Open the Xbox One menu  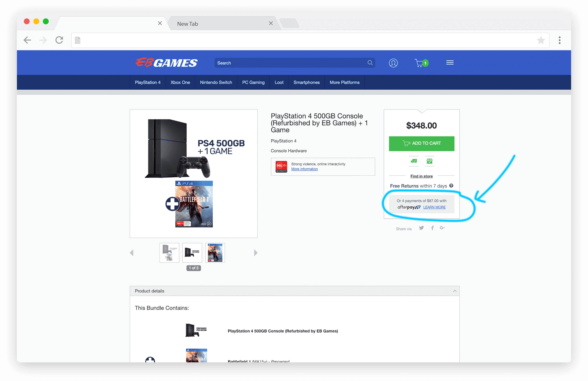180,82
